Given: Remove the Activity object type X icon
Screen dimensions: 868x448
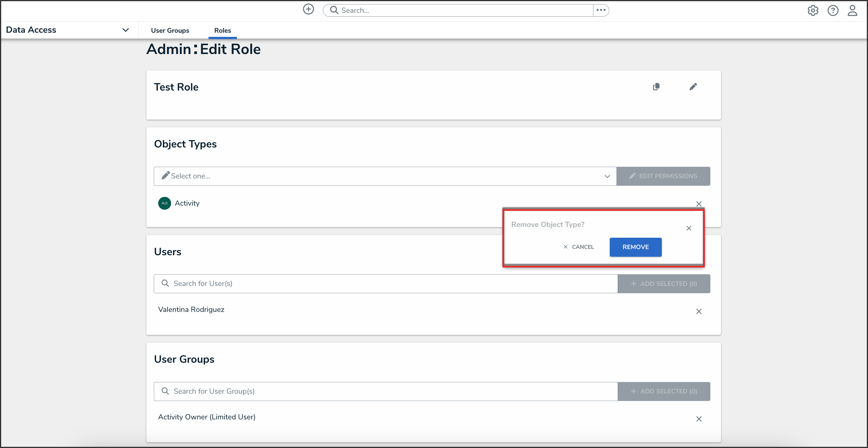Looking at the screenshot, I should 698,204.
